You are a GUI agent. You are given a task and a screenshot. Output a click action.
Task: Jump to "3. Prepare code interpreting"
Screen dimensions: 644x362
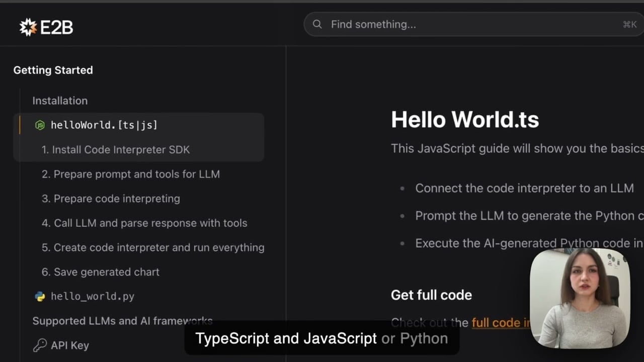pyautogui.click(x=111, y=199)
